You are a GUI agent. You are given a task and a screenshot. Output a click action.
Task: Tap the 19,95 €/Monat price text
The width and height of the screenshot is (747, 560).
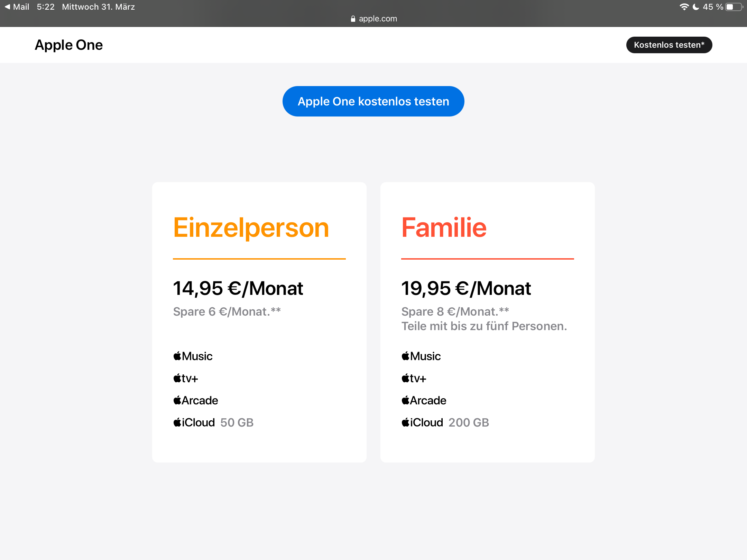pos(466,288)
